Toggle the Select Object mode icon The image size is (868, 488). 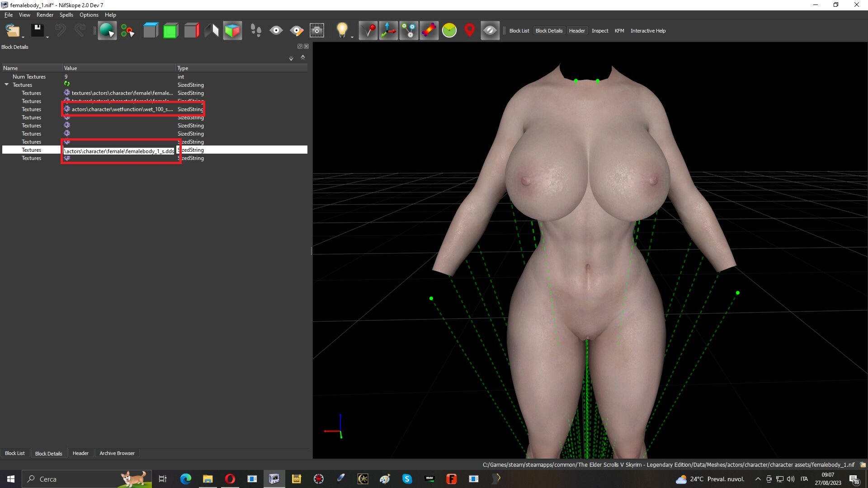coord(107,31)
